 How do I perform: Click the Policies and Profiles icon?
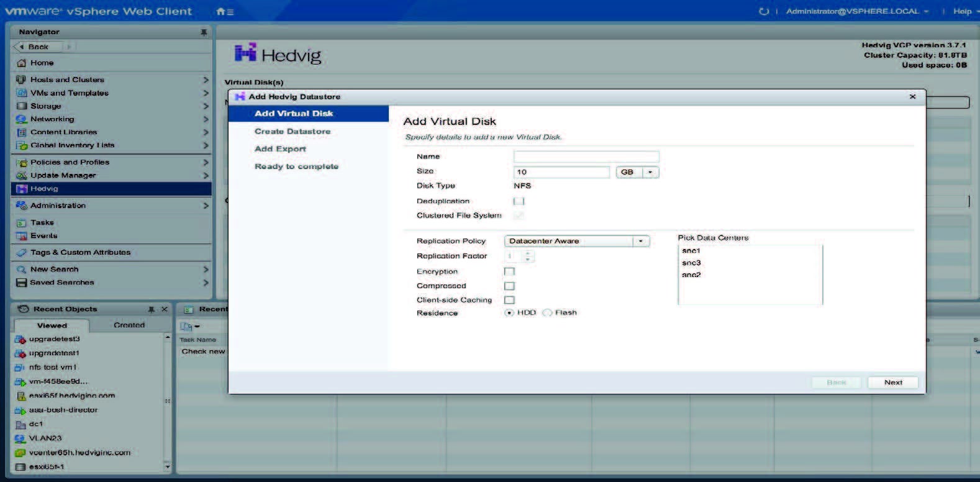point(22,162)
